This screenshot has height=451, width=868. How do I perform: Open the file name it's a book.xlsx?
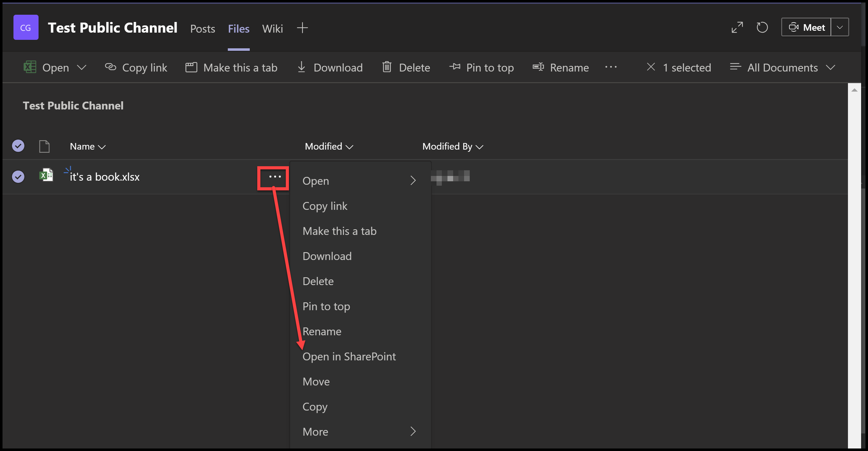[x=104, y=177]
